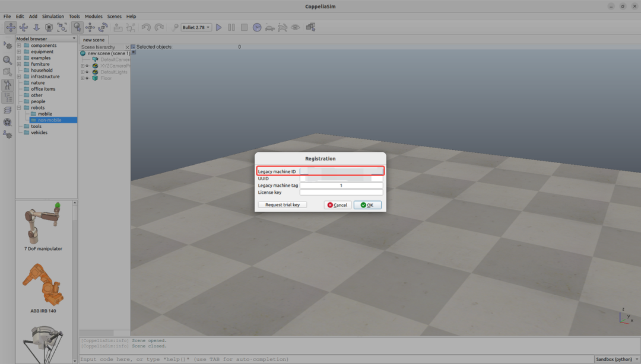The width and height of the screenshot is (641, 364).
Task: Click the fit-to-view toolbar icon
Action: click(62, 27)
